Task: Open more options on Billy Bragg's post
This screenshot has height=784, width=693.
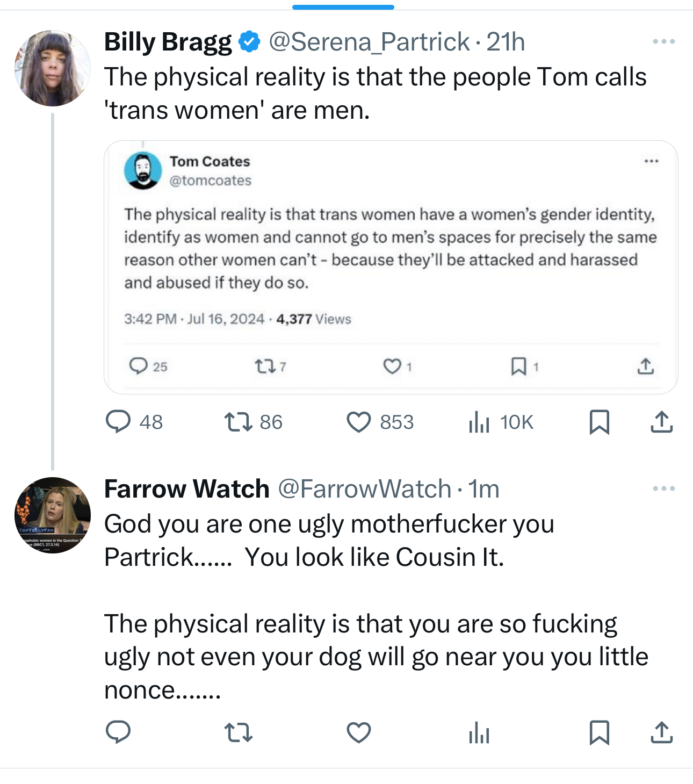Action: 663,41
